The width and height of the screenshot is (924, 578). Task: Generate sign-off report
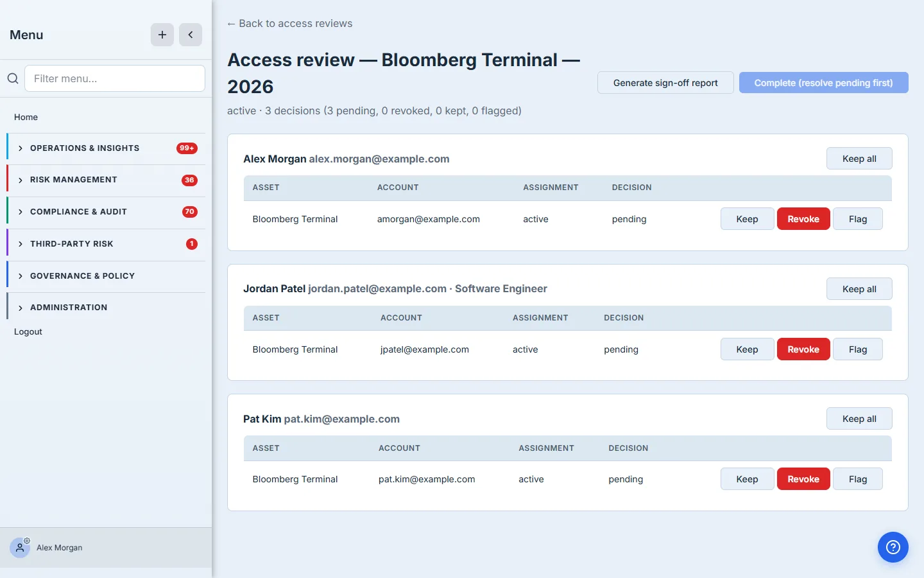665,83
